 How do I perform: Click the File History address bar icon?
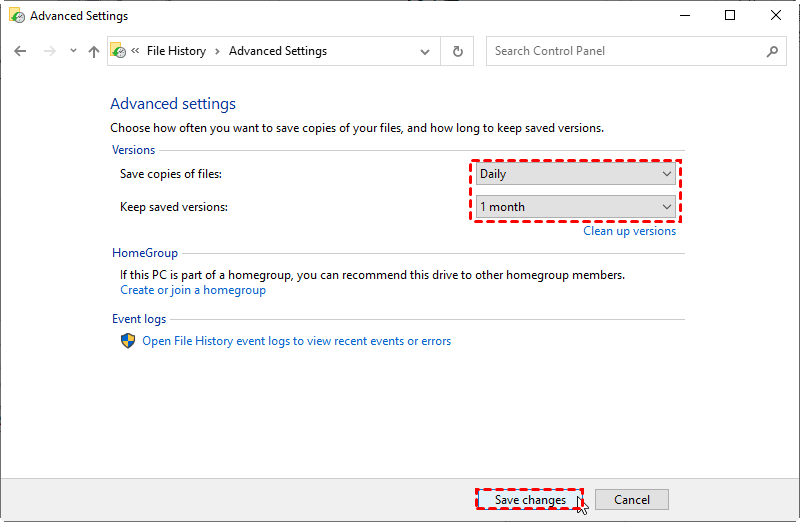click(119, 51)
